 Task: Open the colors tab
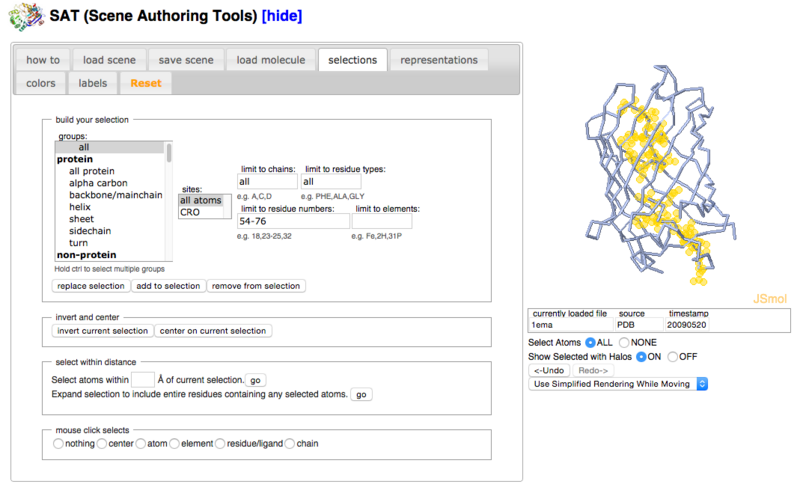pos(40,83)
